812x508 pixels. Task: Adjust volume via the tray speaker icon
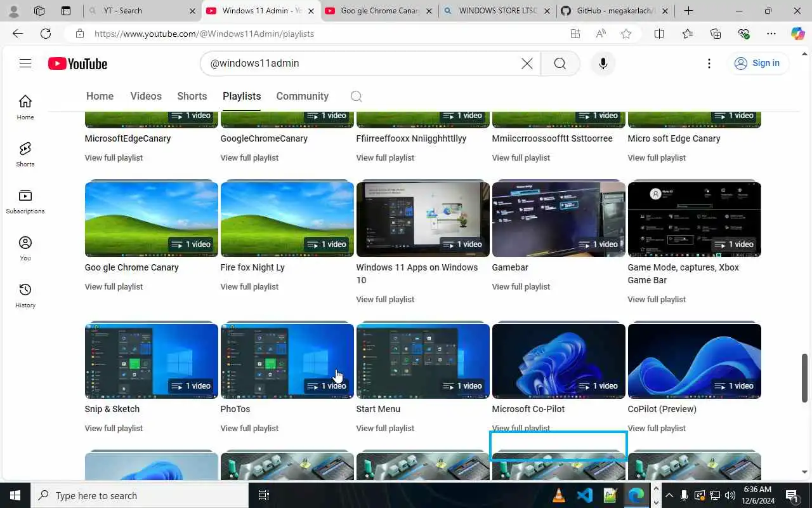tap(730, 495)
